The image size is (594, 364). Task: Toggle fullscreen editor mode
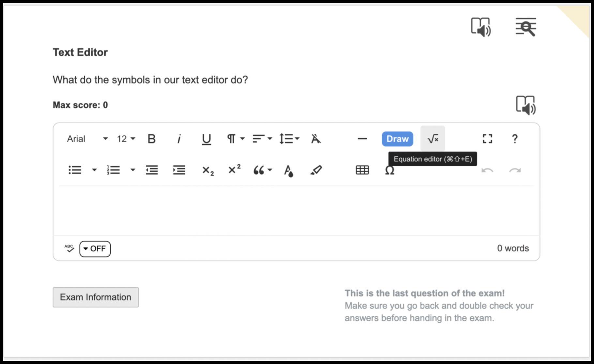click(x=487, y=139)
